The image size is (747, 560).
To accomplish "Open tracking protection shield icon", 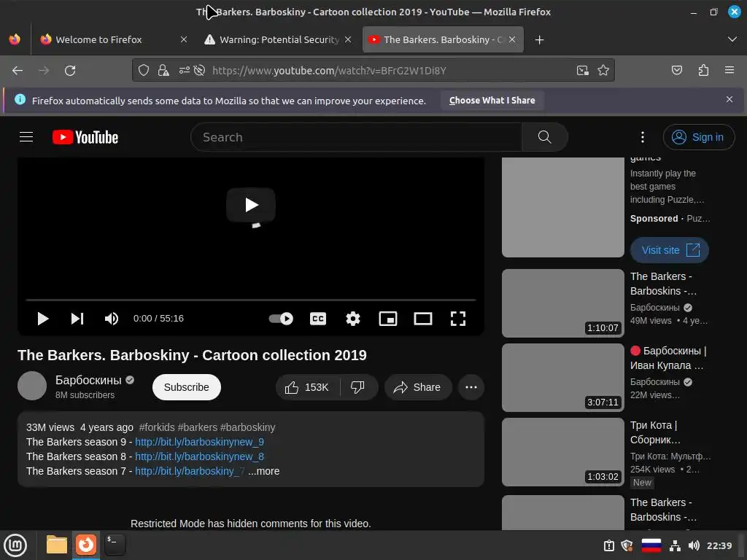I will (144, 71).
